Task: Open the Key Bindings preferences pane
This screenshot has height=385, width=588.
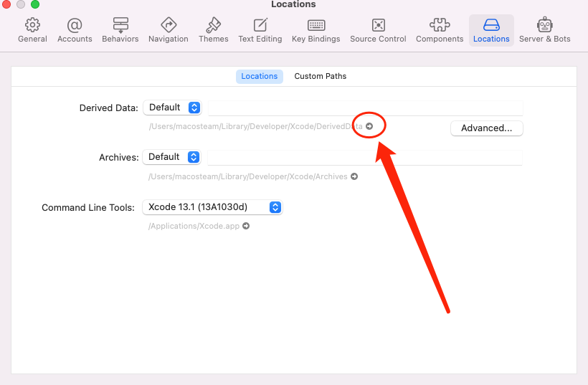Action: pos(316,30)
